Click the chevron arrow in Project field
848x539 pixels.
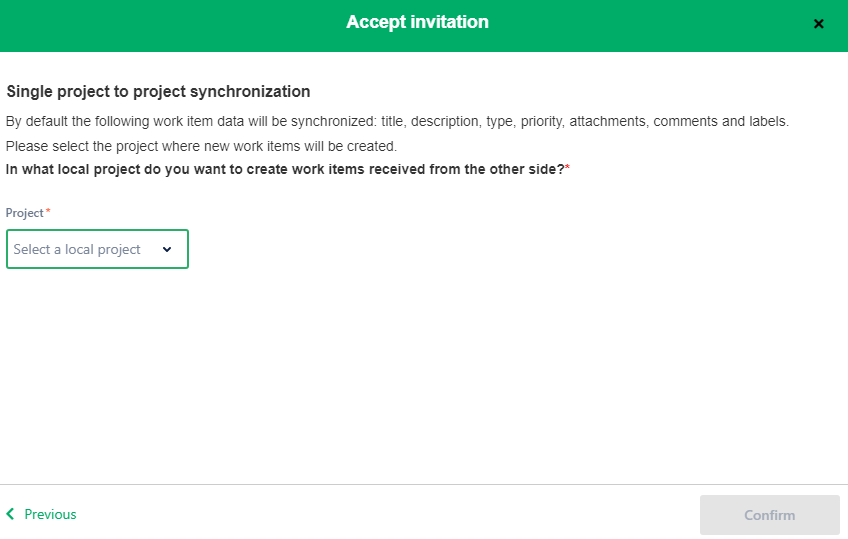(167, 249)
